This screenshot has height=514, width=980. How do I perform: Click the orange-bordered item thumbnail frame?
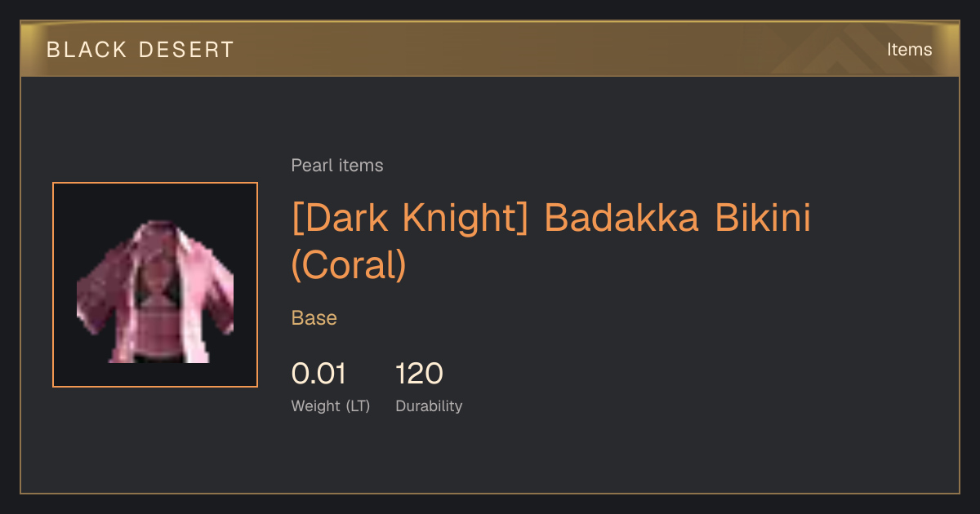pos(155,285)
